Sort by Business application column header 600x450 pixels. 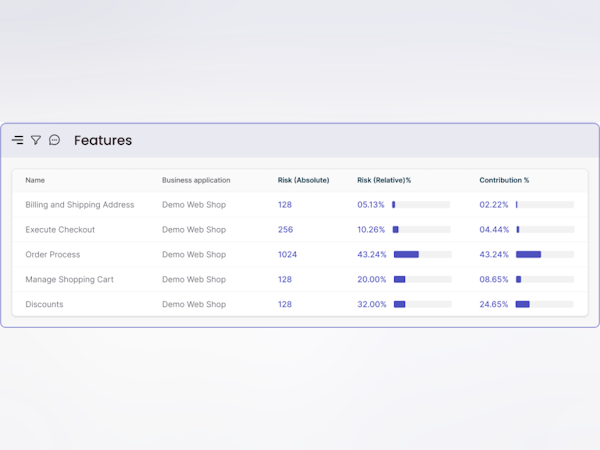(196, 180)
